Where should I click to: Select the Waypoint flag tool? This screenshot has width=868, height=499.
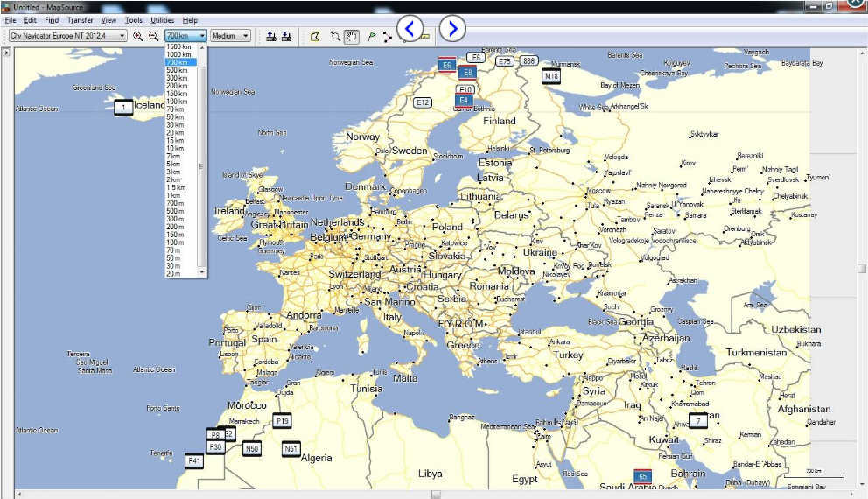(371, 37)
